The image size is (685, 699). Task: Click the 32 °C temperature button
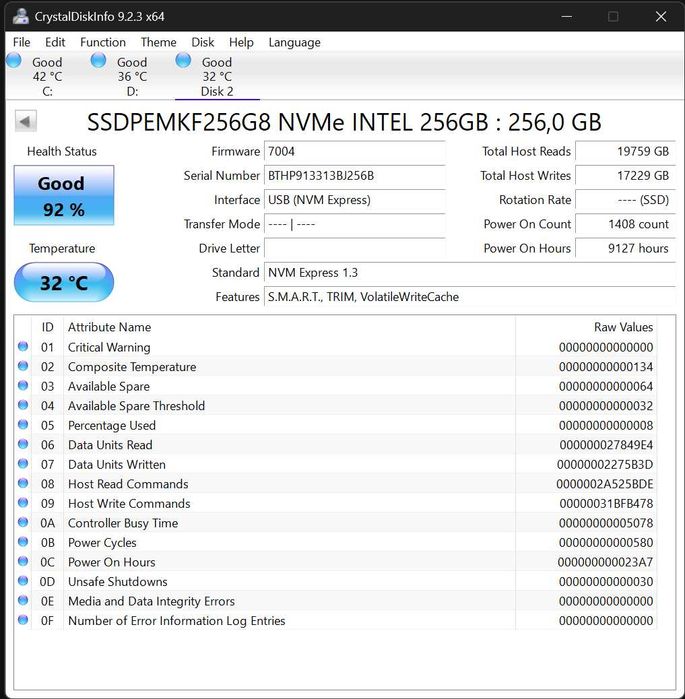64,282
